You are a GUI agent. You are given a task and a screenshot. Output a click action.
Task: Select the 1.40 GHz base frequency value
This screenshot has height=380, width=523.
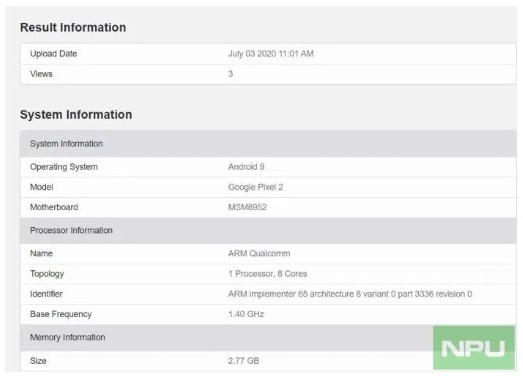[246, 314]
